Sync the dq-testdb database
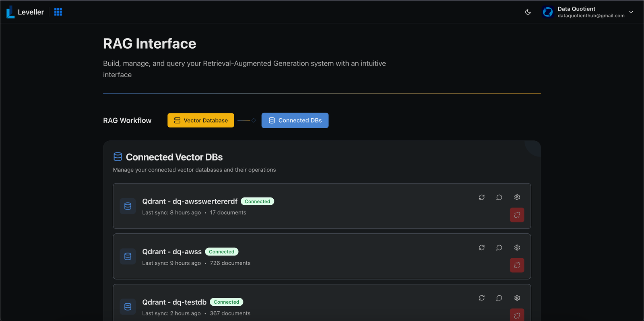The width and height of the screenshot is (644, 321). point(481,298)
